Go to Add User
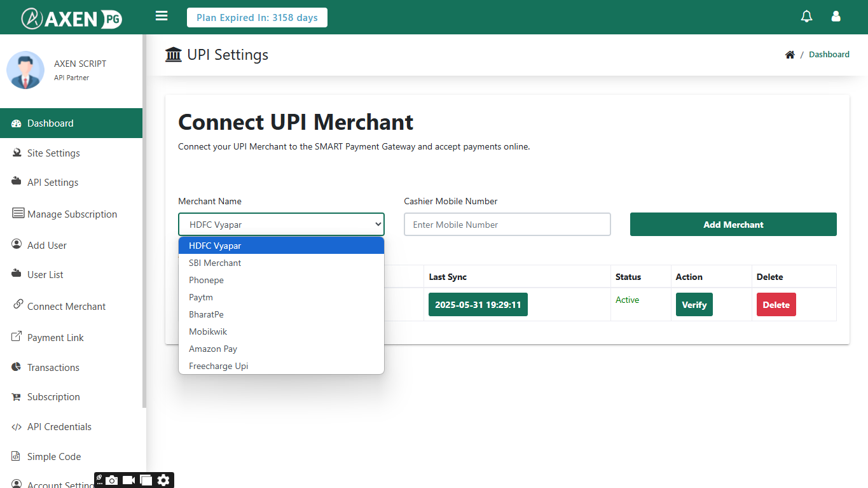 pos(71,245)
